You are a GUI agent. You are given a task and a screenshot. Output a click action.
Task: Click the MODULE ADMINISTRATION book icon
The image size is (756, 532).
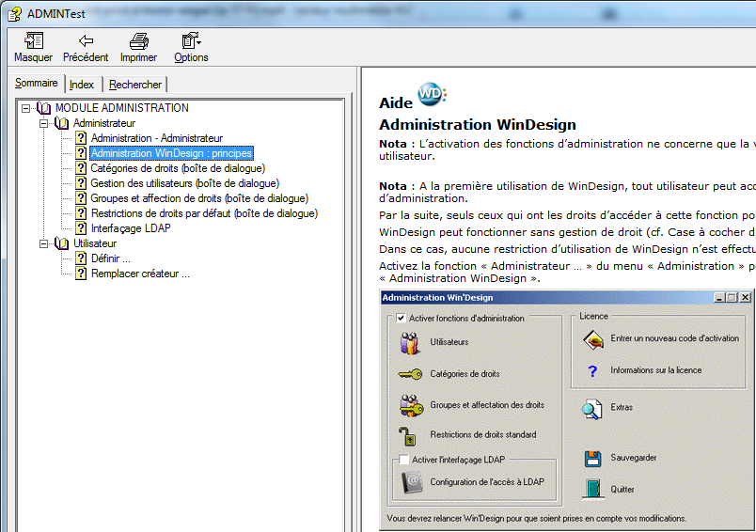pyautogui.click(x=44, y=108)
